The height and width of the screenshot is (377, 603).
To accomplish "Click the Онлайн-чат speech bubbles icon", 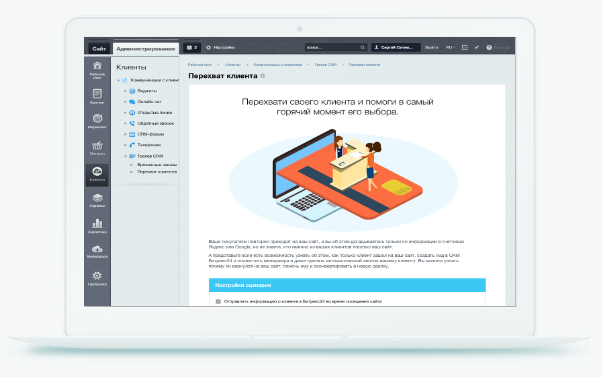I will (132, 102).
